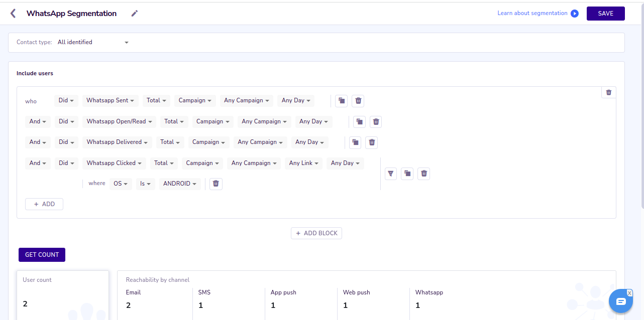
Task: Delete the Whatsapp Sent condition row
Action: click(358, 101)
